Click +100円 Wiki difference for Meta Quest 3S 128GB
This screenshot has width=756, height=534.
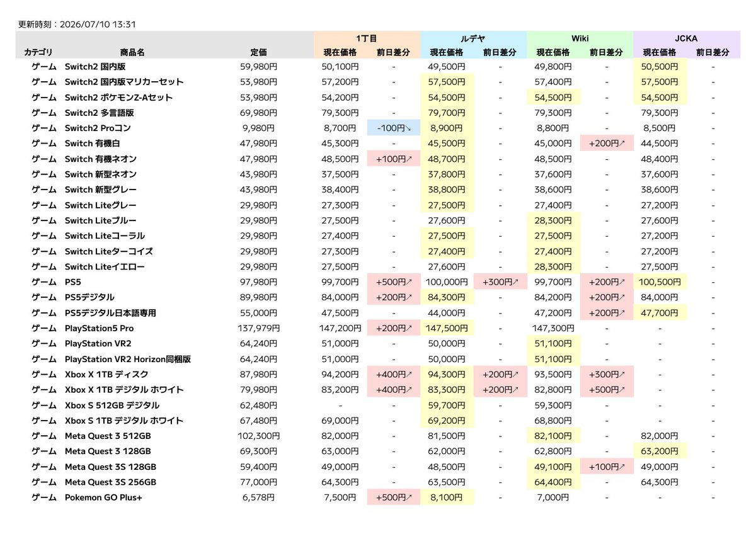pos(607,467)
